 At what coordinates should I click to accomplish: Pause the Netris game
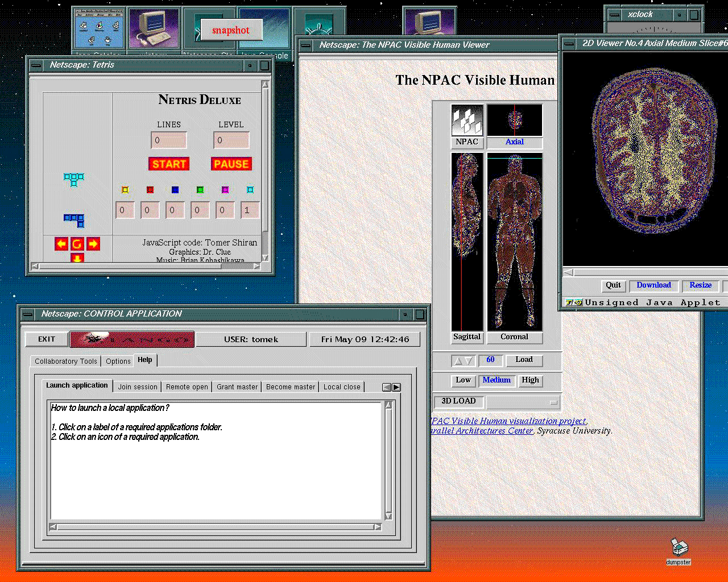point(231,164)
